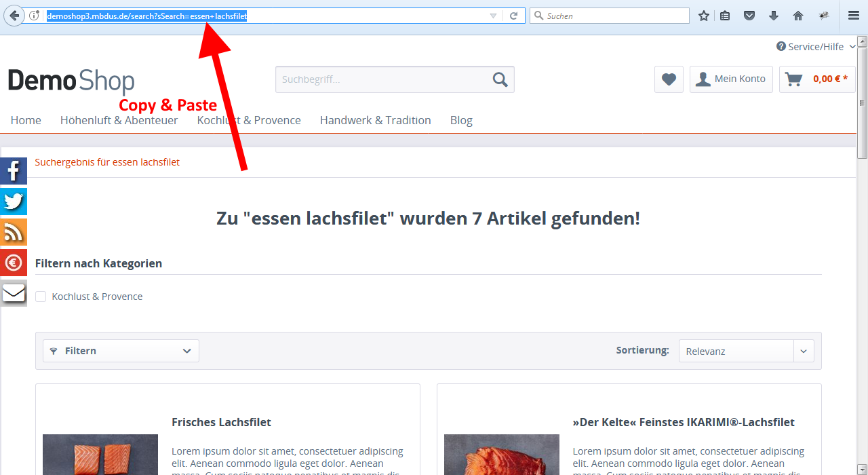The width and height of the screenshot is (868, 475).
Task: Open Firefox downloads with the arrow icon
Action: (x=774, y=15)
